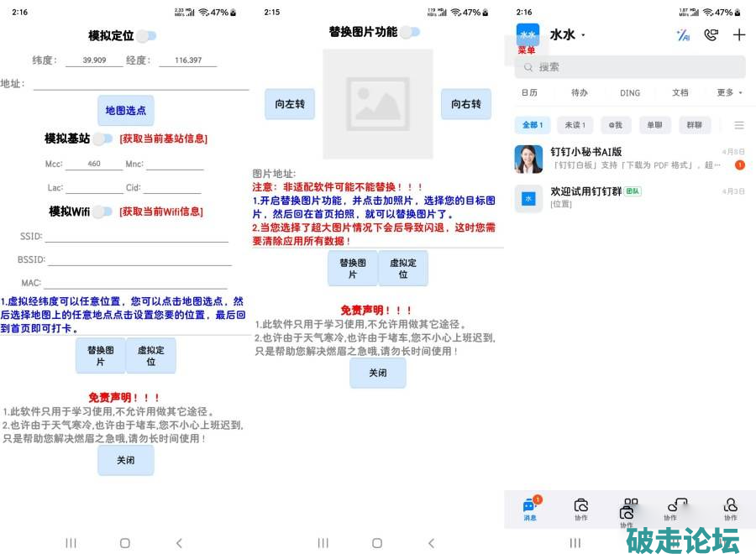
Task: Click the image placeholder thumbnail
Action: tap(378, 104)
